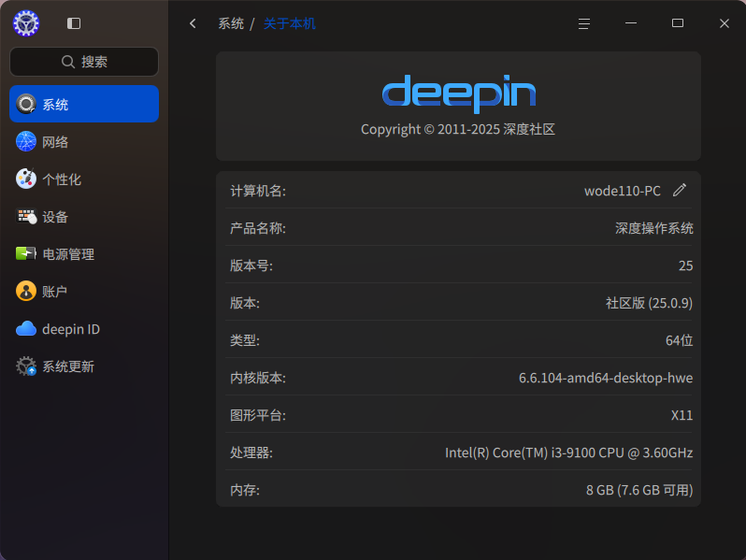Maximize the Control Center window
The height and width of the screenshot is (560, 746).
(x=678, y=23)
